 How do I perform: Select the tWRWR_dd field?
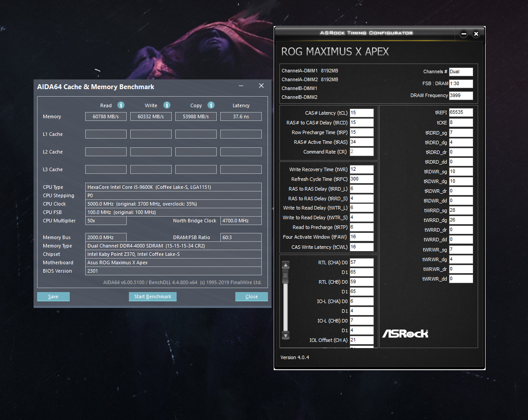(x=461, y=279)
